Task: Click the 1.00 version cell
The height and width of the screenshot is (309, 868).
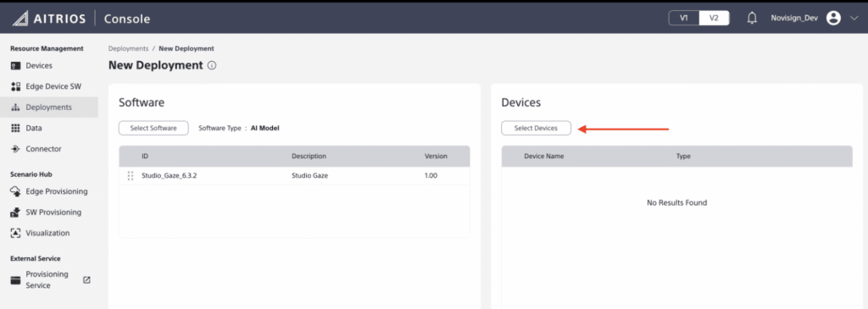Action: [x=431, y=176]
